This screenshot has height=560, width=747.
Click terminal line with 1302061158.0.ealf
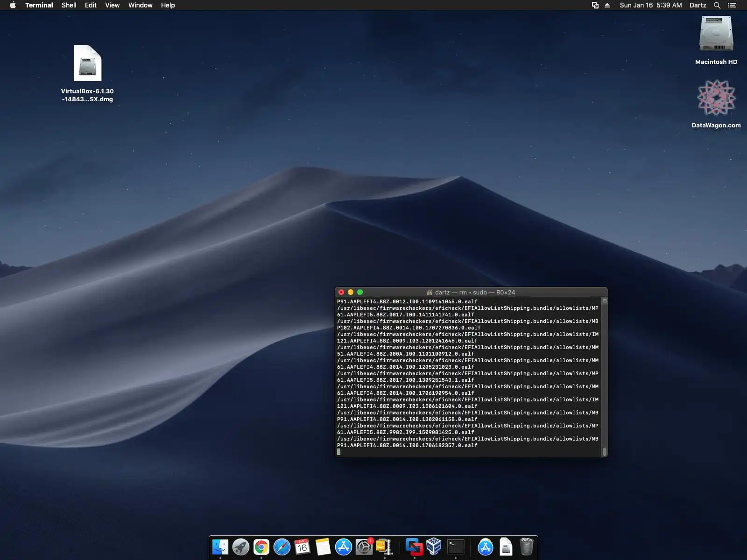(x=407, y=419)
